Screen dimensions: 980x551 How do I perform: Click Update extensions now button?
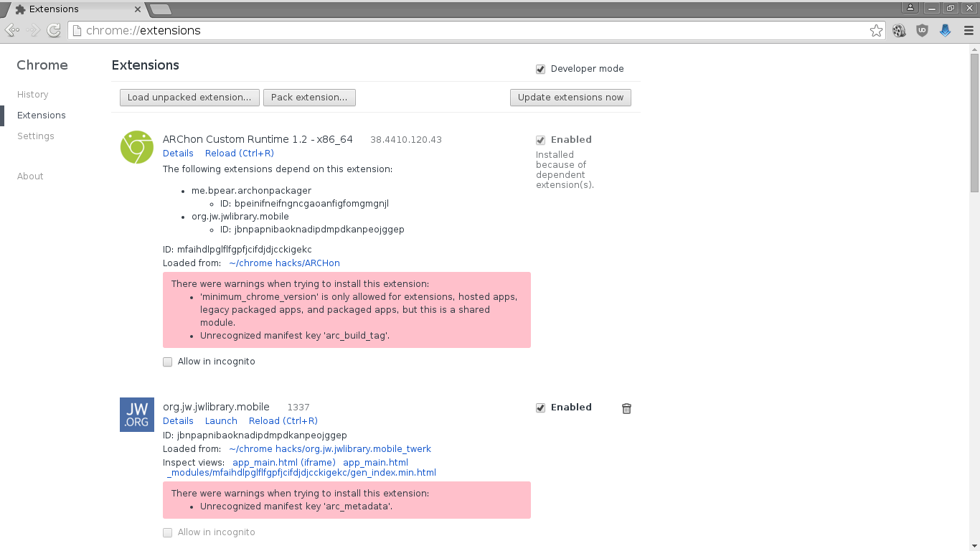pos(571,98)
